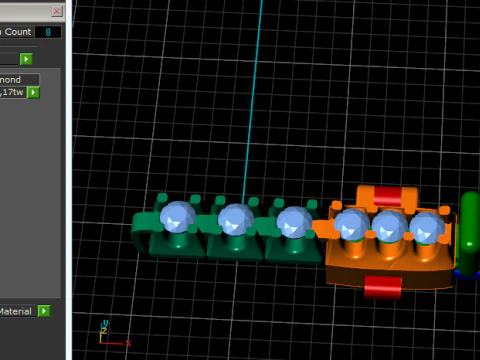The width and height of the screenshot is (480, 360).
Task: Select the second blue gem under cyan line
Action: (236, 219)
